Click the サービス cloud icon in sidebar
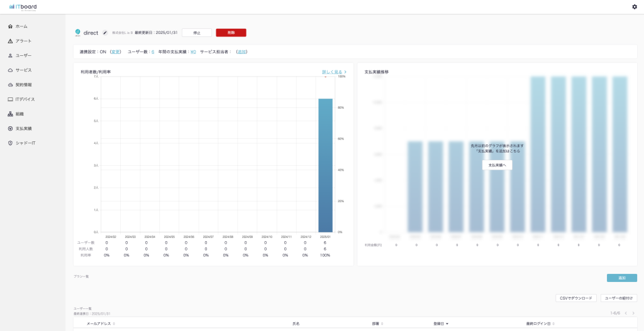This screenshot has height=331, width=644. point(10,70)
